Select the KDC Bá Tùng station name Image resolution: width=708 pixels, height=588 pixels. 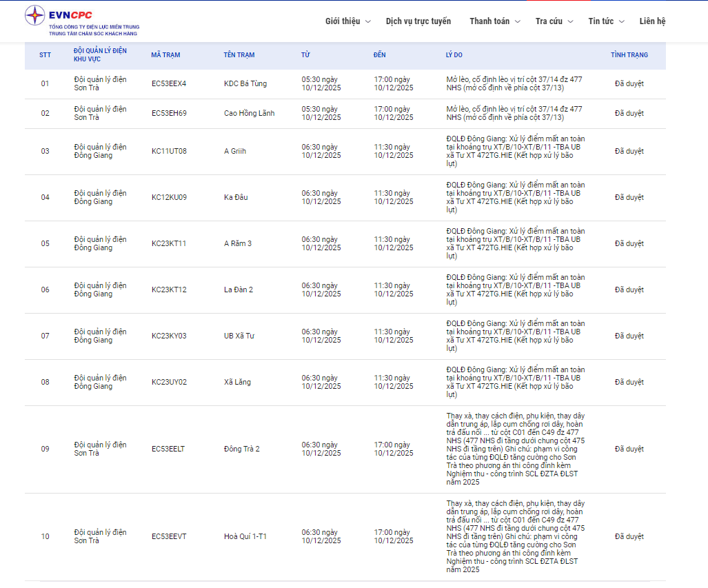point(245,84)
